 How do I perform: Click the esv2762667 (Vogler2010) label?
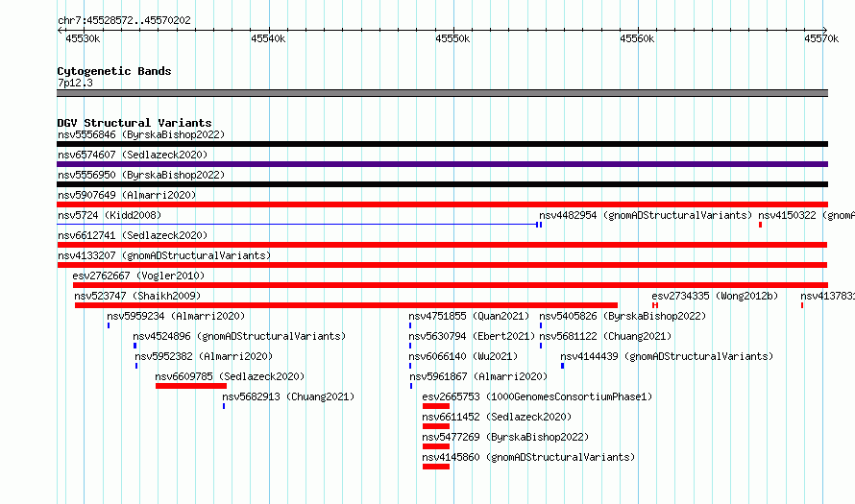(138, 276)
